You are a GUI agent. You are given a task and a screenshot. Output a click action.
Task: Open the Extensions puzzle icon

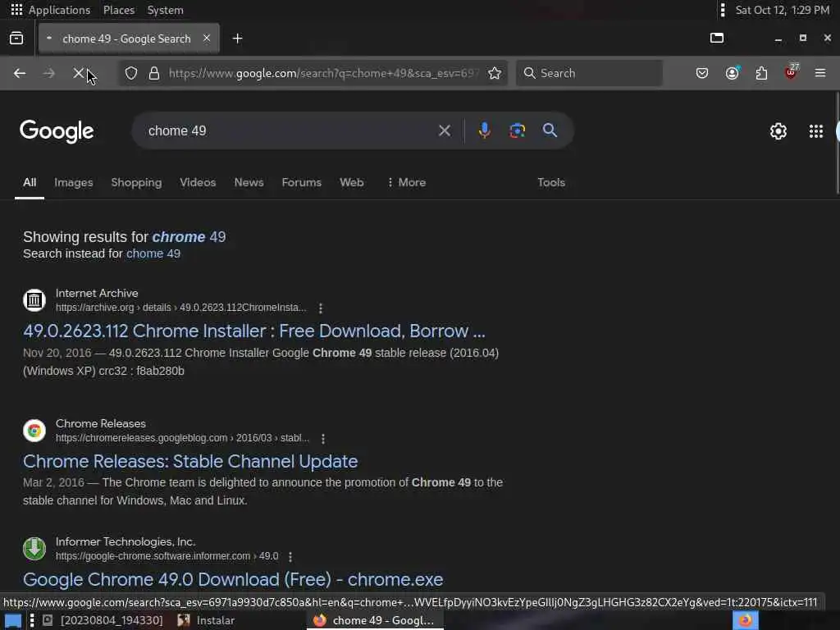tap(761, 73)
